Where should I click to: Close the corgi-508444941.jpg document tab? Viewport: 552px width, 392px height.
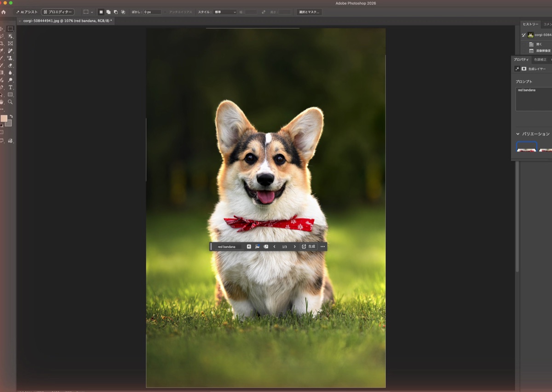20,21
